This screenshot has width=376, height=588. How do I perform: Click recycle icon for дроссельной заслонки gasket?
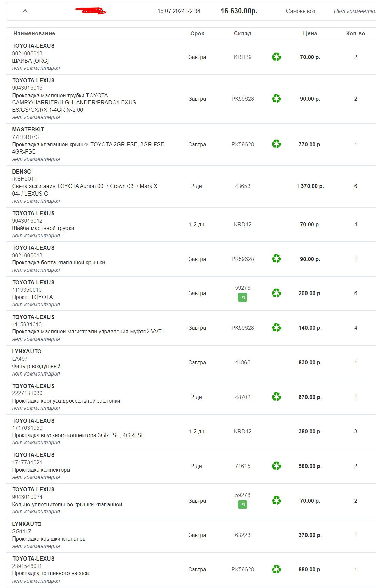click(x=276, y=397)
